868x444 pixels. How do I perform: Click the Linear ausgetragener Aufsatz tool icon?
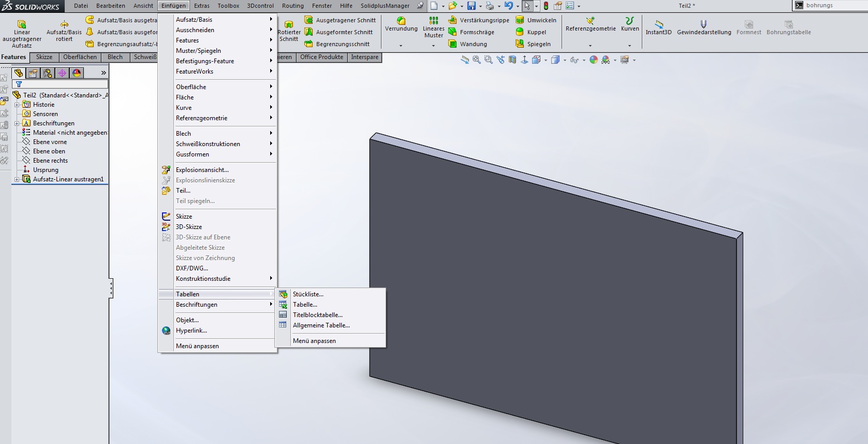click(22, 24)
